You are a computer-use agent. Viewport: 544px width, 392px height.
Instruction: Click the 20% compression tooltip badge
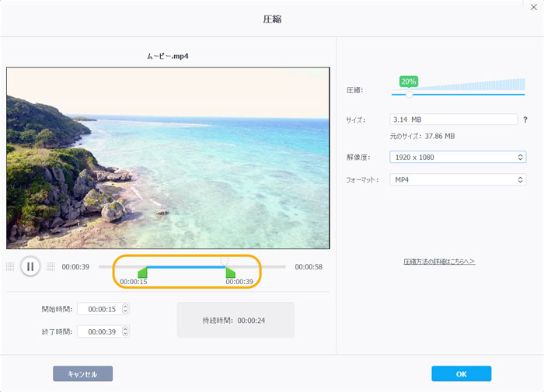[x=408, y=82]
